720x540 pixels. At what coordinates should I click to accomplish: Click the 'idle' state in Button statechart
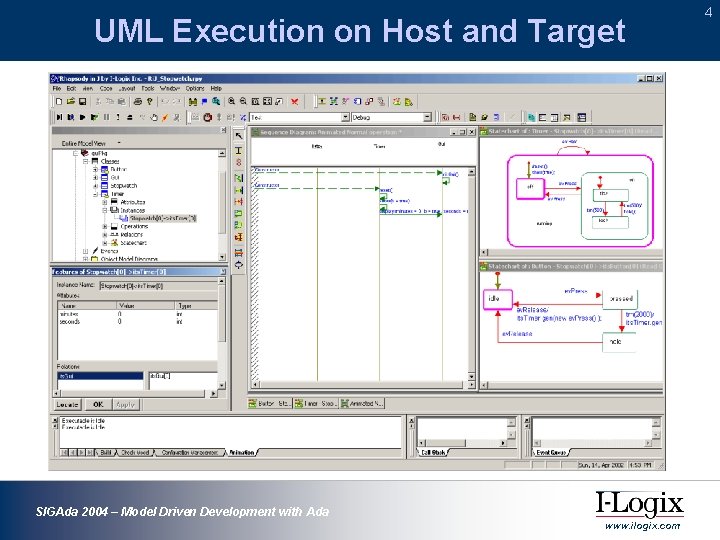point(497,299)
